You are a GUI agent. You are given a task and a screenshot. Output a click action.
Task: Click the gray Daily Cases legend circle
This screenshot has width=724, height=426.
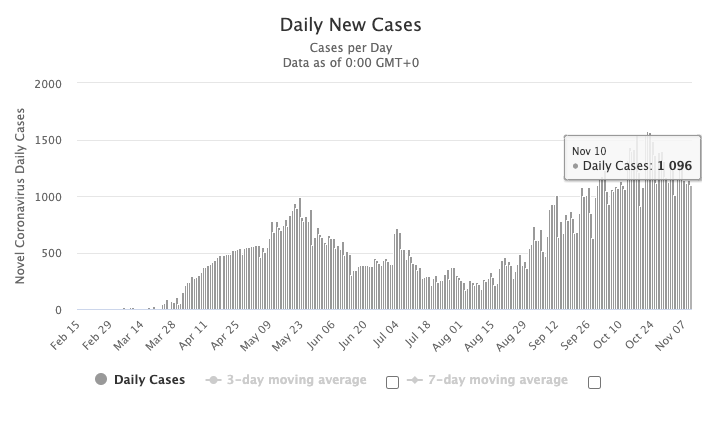[101, 380]
